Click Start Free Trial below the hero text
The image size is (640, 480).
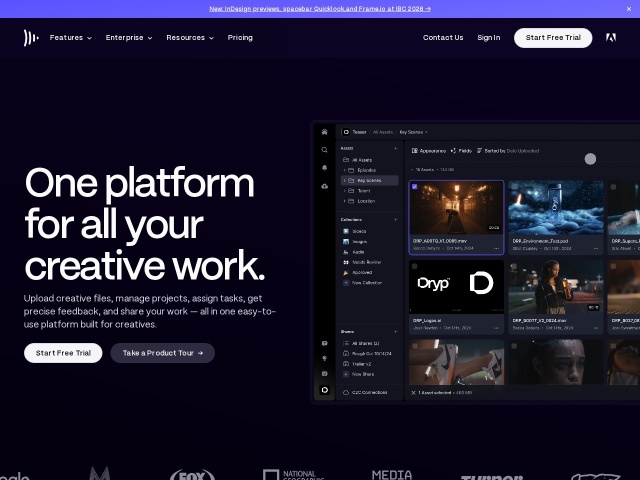tap(63, 353)
